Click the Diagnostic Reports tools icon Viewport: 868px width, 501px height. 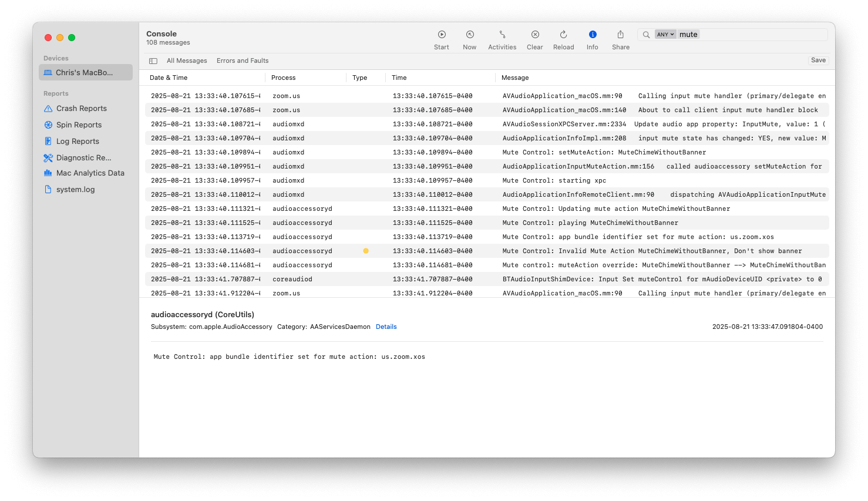(48, 158)
